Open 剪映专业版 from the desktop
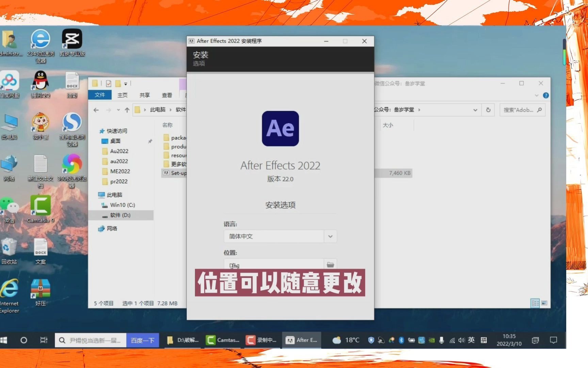Viewport: 588px width, 368px height. pos(72,39)
